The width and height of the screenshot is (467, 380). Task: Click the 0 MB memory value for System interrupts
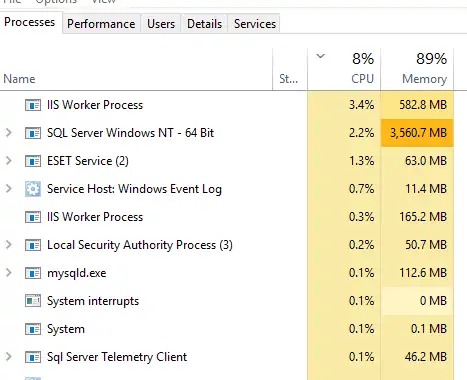pyautogui.click(x=433, y=301)
